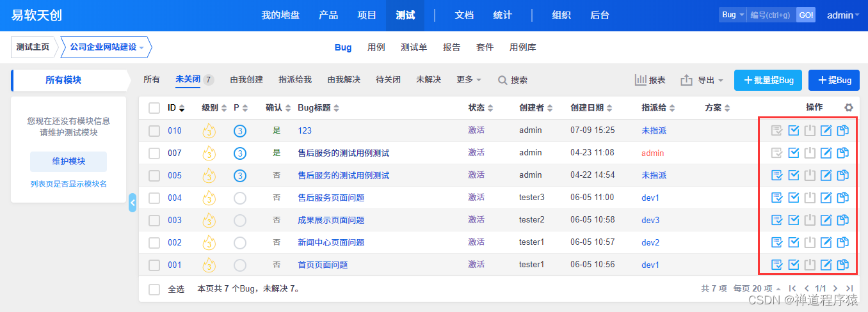Go to the first page with pager icon
Image resolution: width=868 pixels, height=312 pixels.
point(793,289)
